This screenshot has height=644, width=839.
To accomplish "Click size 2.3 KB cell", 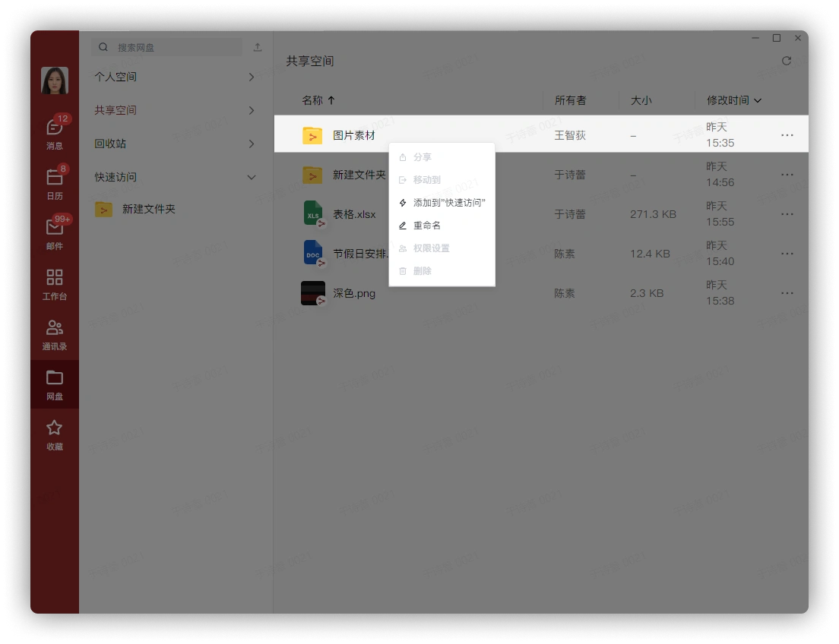I will point(647,294).
